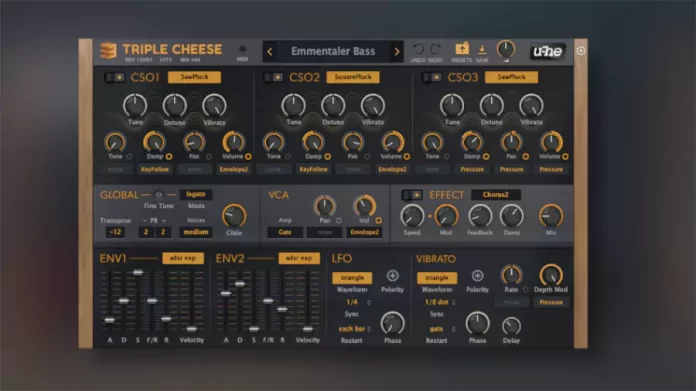Click the Vibrato Depth Mod knob
Screen dimensions: 696x391
pos(551,275)
